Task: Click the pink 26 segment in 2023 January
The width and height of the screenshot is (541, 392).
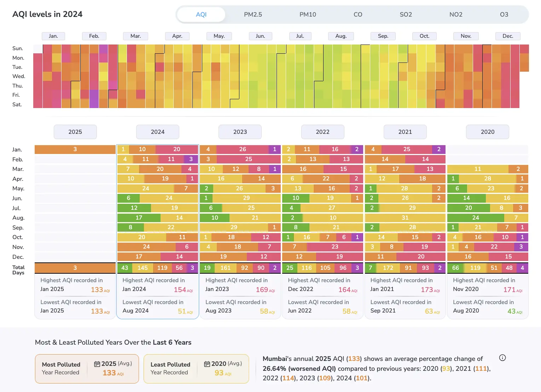Action: point(243,149)
